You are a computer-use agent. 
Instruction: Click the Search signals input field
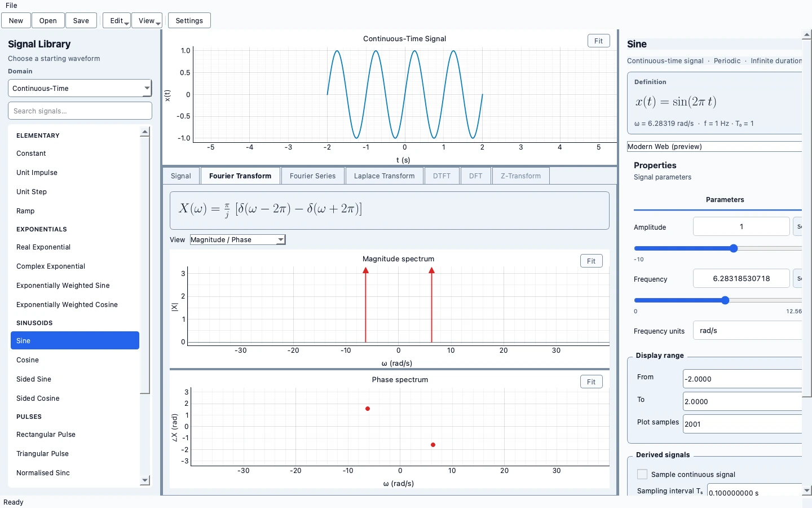[80, 111]
